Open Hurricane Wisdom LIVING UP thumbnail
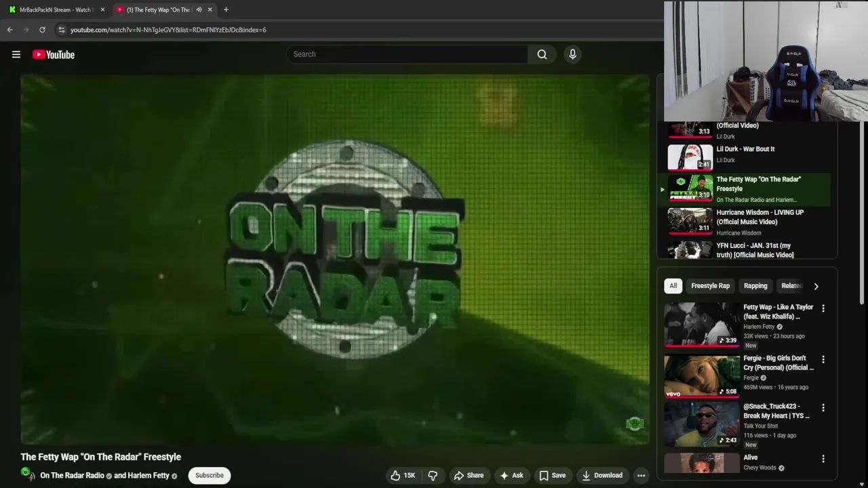 pyautogui.click(x=690, y=220)
